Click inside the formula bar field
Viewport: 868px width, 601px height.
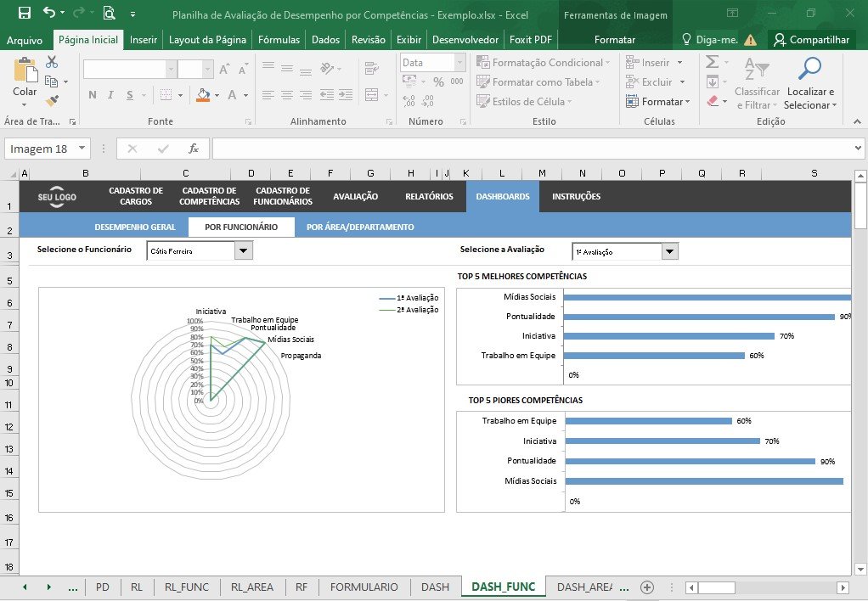point(532,149)
